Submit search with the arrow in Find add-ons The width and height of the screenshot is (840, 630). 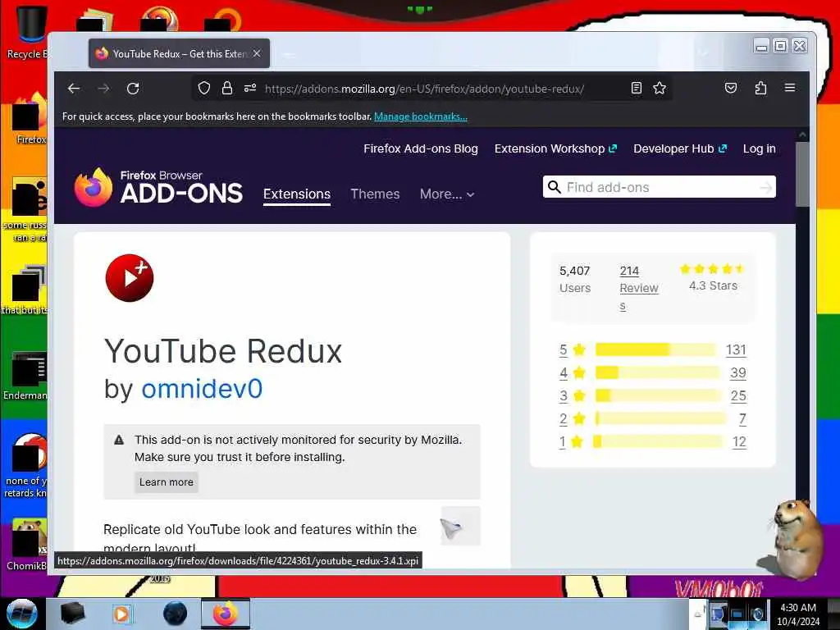(x=766, y=188)
